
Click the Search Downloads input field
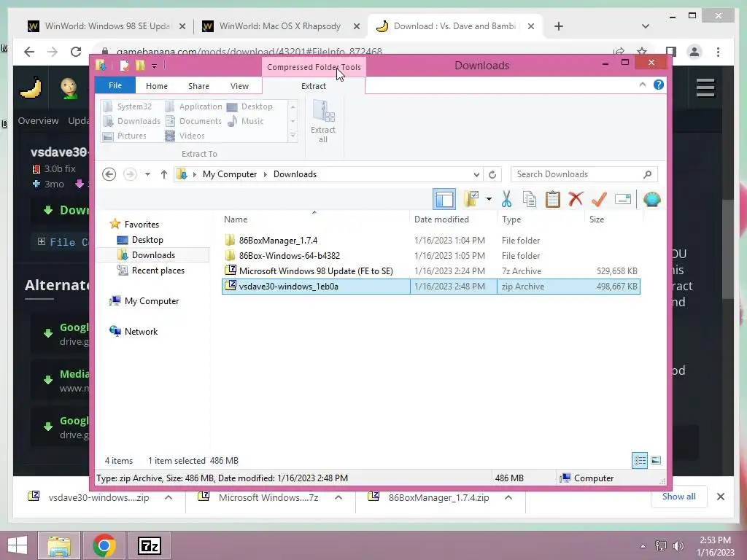[577, 174]
